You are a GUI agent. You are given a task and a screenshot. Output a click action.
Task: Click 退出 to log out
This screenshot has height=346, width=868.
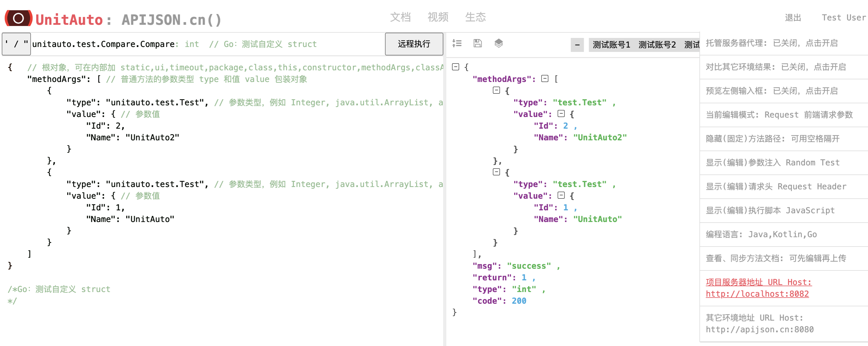tap(793, 18)
